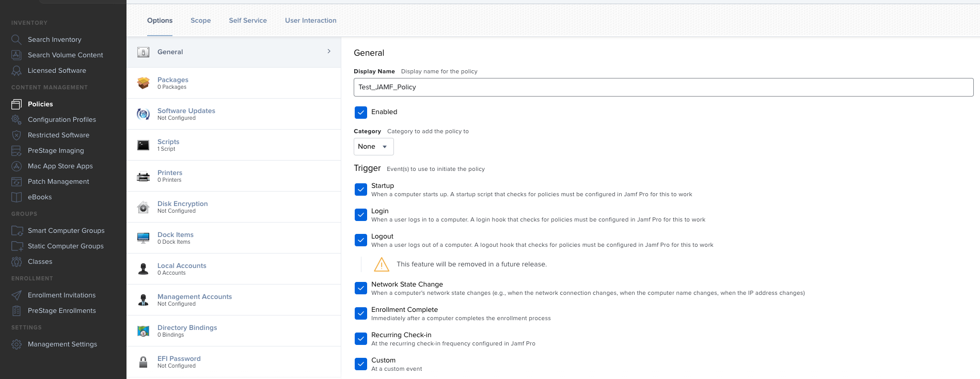Click the Printers icon
980x379 pixels.
click(144, 176)
